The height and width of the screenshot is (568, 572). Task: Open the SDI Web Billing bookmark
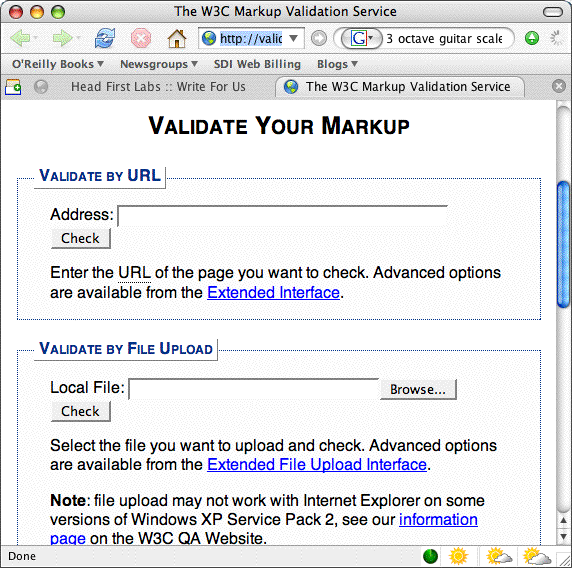(x=257, y=64)
